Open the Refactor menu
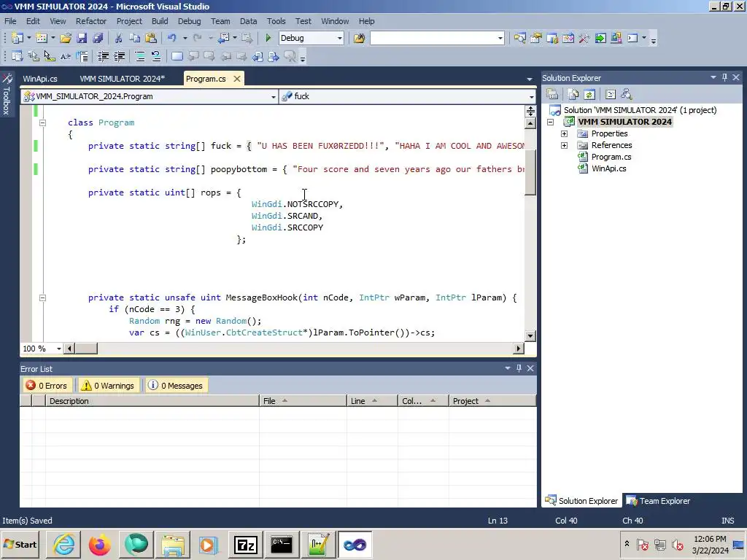 coord(91,21)
